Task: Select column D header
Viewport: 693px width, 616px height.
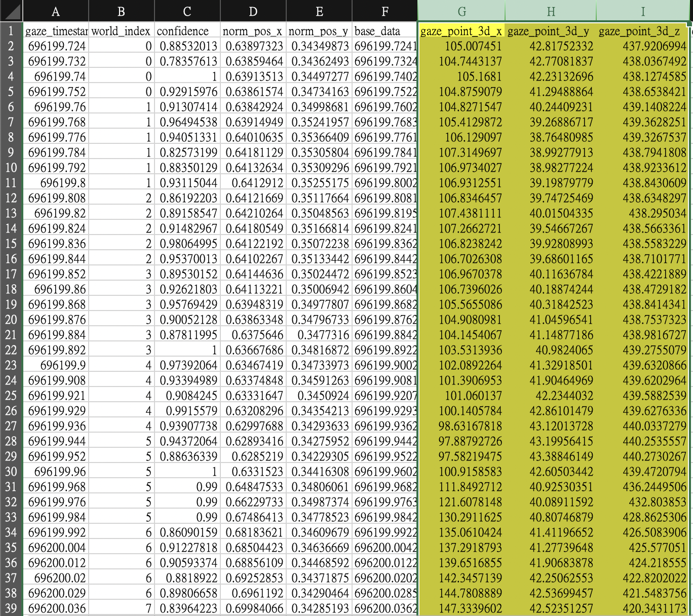Action: 253,11
